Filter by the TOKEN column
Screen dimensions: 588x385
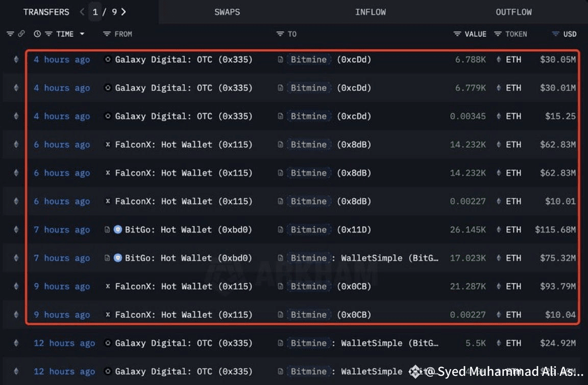coord(498,34)
